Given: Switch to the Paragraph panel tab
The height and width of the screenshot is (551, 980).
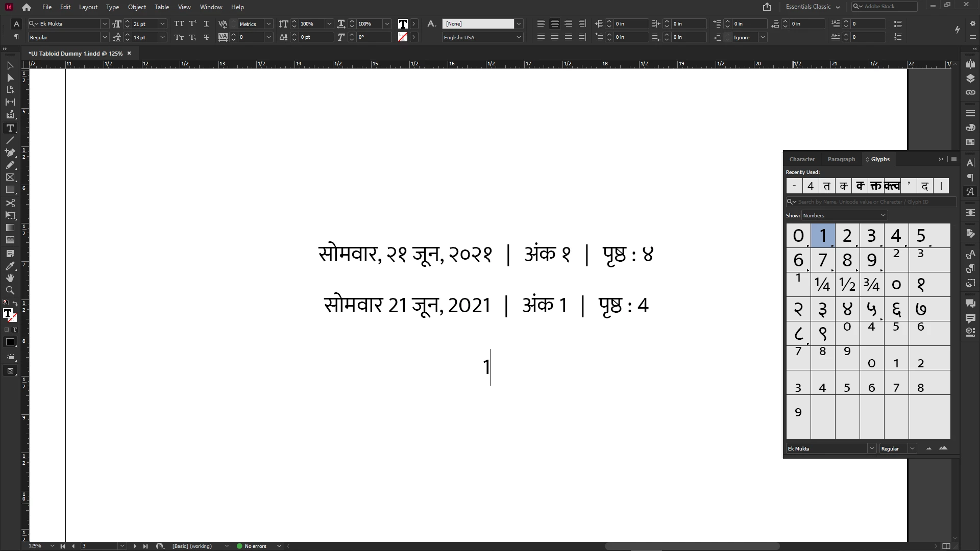Looking at the screenshot, I should [x=841, y=159].
